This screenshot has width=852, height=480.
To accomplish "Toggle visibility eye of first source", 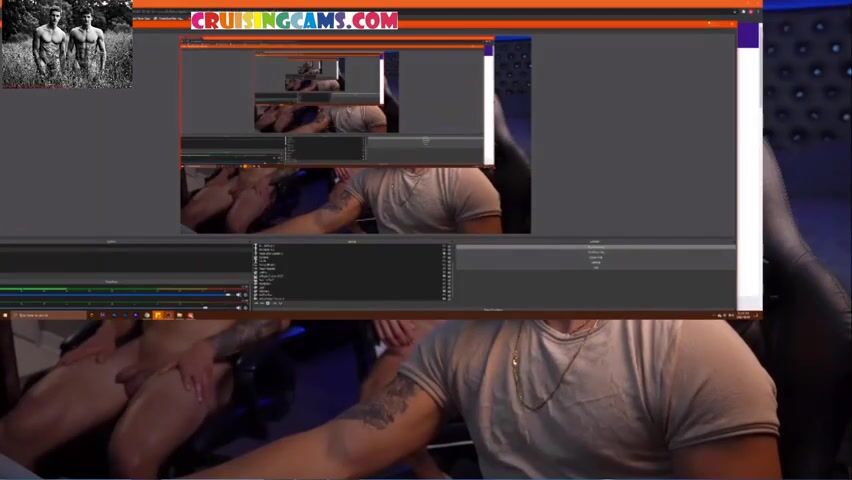I will point(443,246).
